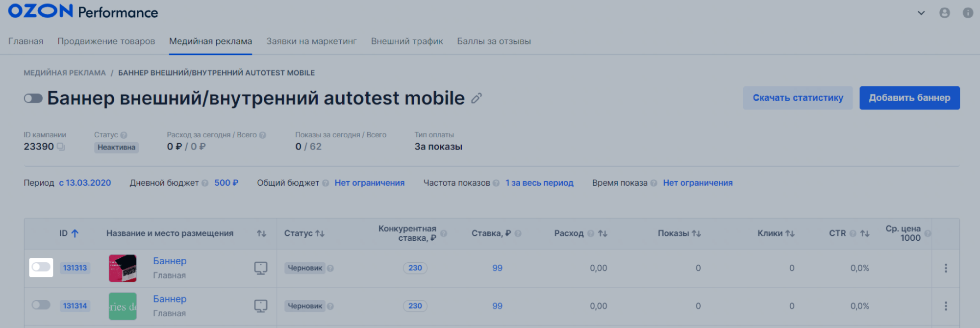Viewport: 980px width, 328px height.
Task: Click Тип оплаты value За показы
Action: point(438,147)
